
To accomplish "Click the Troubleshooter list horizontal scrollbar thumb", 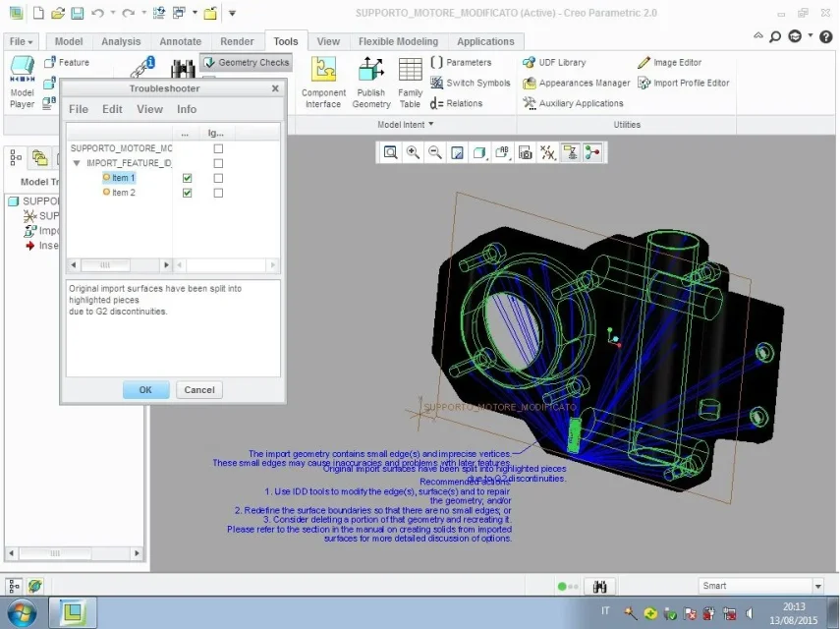I will 105,265.
